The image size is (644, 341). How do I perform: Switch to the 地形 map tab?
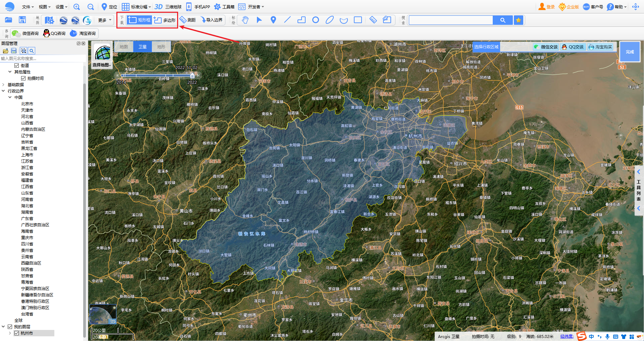click(161, 47)
